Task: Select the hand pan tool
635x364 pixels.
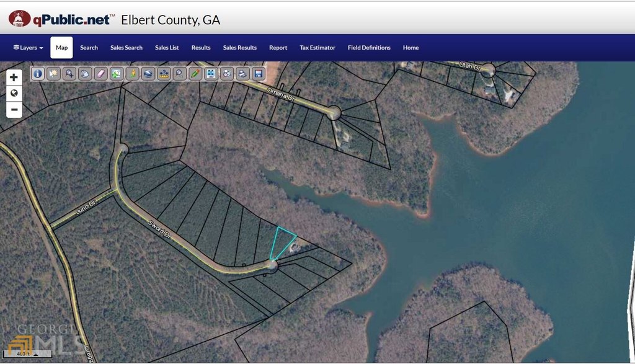Action: 85,74
